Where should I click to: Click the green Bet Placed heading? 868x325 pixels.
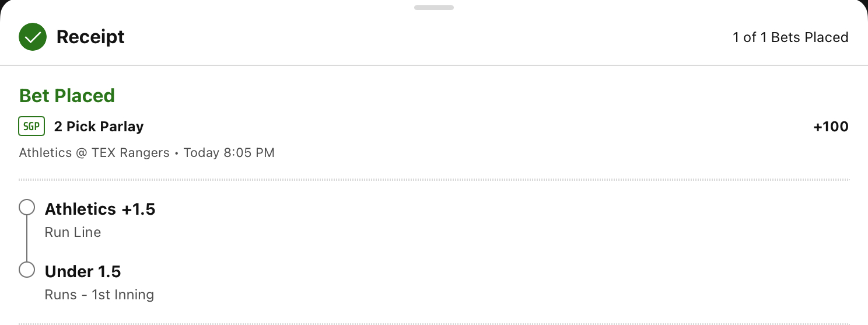(x=67, y=95)
